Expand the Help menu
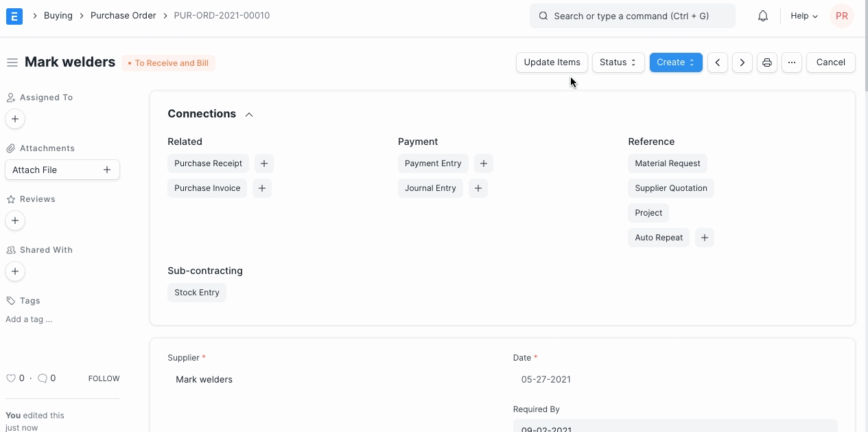Viewport: 868px width, 432px height. (804, 16)
